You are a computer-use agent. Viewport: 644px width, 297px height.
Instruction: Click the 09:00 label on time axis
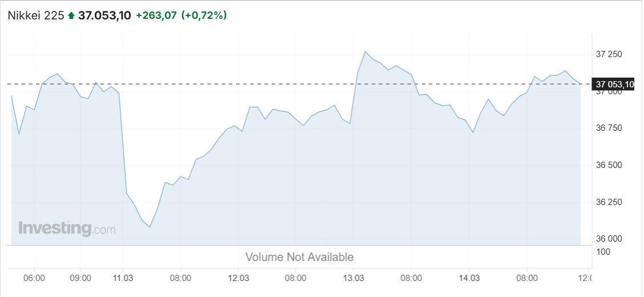[80, 278]
